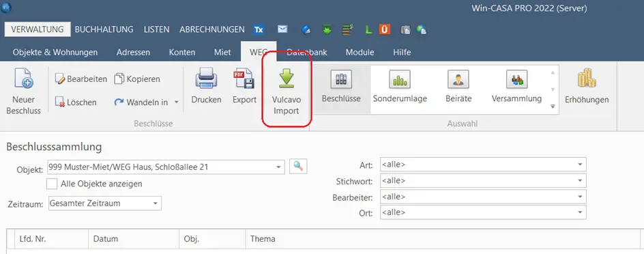The width and height of the screenshot is (644, 254).
Task: Open the Art filter dropdown
Action: coord(580,165)
